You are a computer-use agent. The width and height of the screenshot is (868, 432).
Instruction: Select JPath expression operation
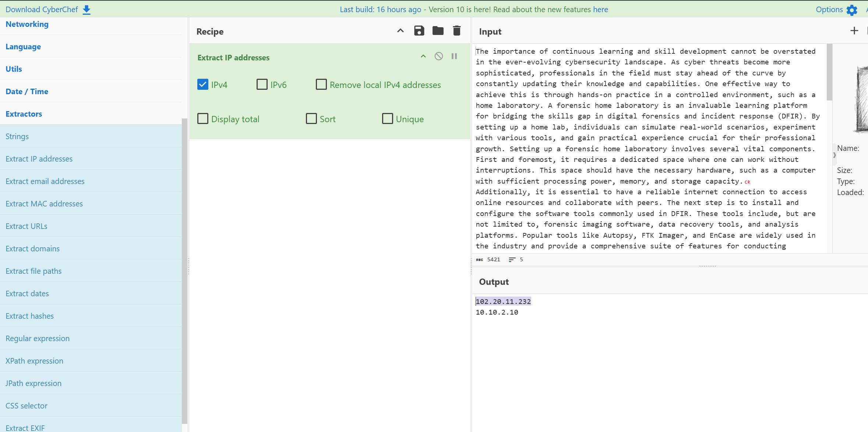coord(91,383)
